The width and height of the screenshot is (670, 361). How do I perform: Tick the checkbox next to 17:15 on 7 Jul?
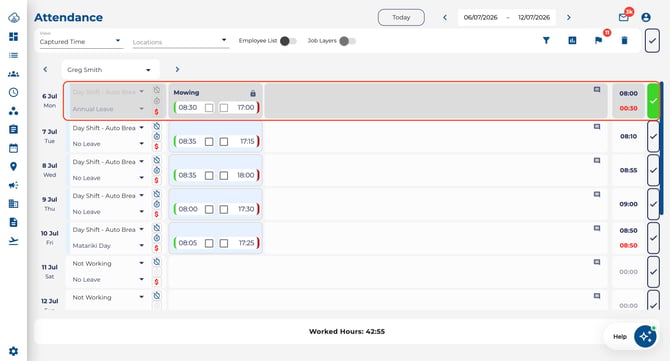(224, 141)
